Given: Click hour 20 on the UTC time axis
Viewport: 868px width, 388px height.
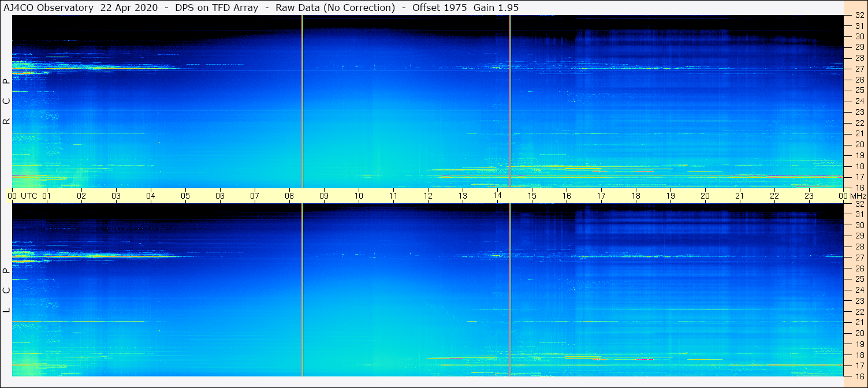Looking at the screenshot, I should click(705, 196).
